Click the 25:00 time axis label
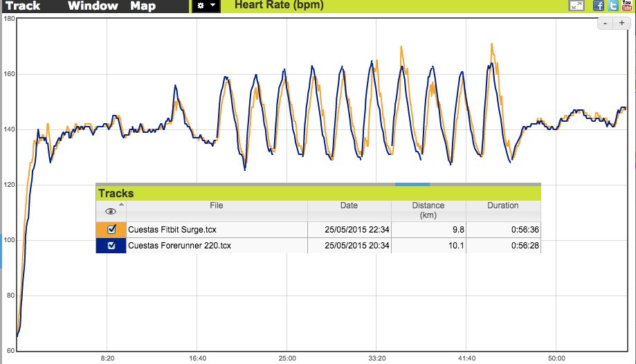The height and width of the screenshot is (364, 636). pos(287,358)
